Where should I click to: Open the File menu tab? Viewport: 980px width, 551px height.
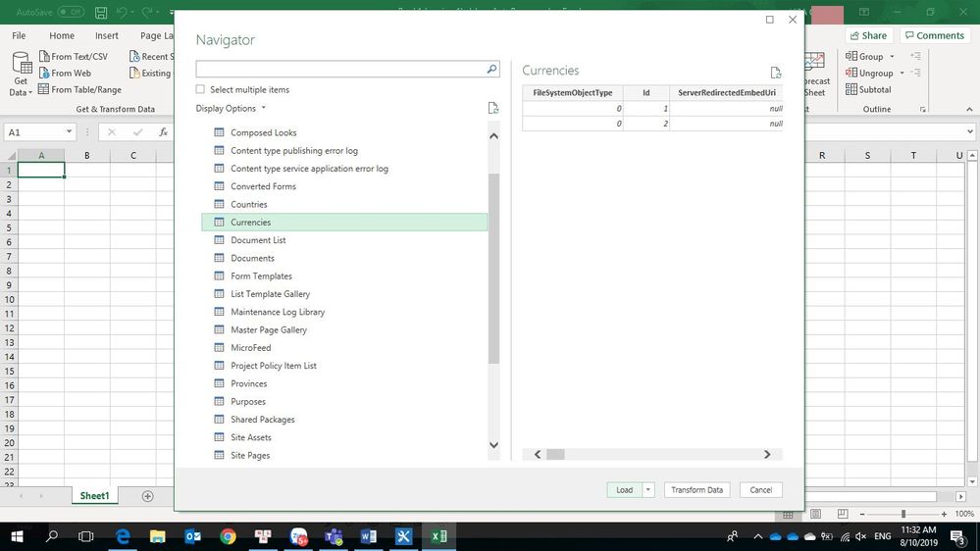click(19, 35)
